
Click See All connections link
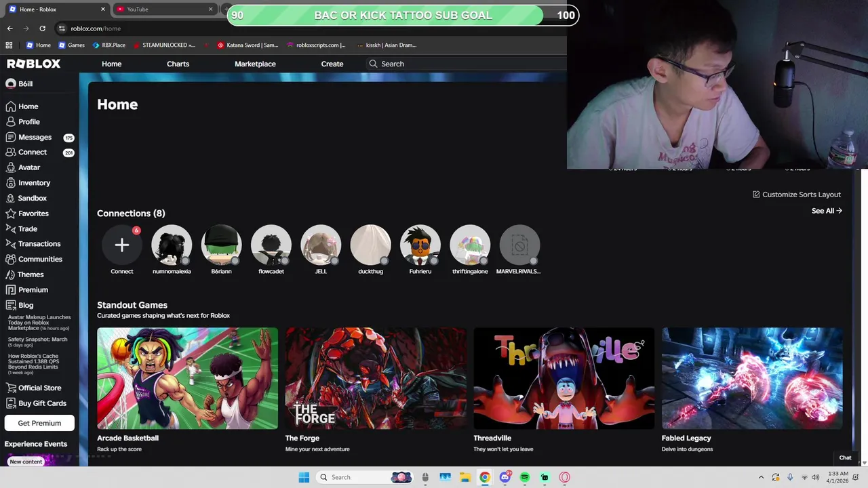[x=827, y=211]
